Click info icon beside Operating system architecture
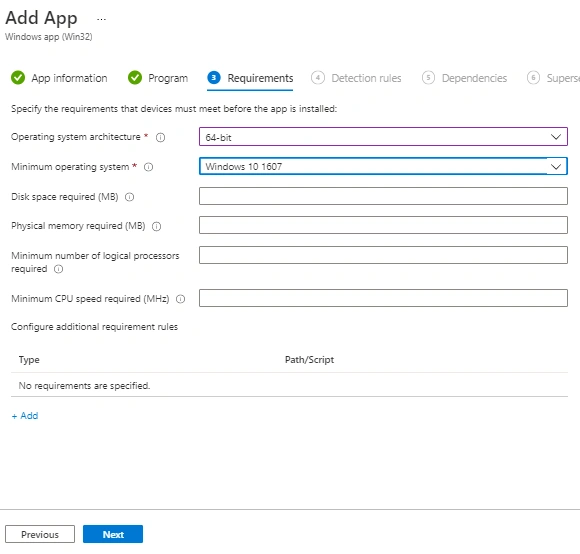Image resolution: width=580 pixels, height=554 pixels. coord(160,138)
